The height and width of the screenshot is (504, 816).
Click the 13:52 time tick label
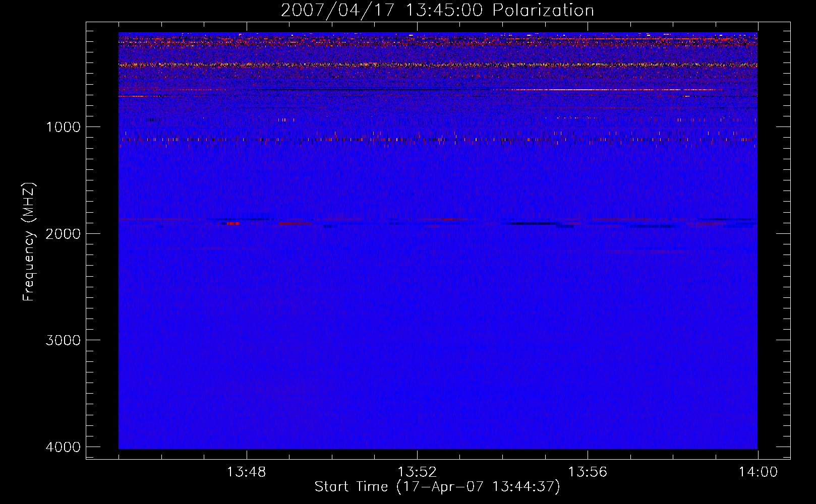click(x=417, y=472)
